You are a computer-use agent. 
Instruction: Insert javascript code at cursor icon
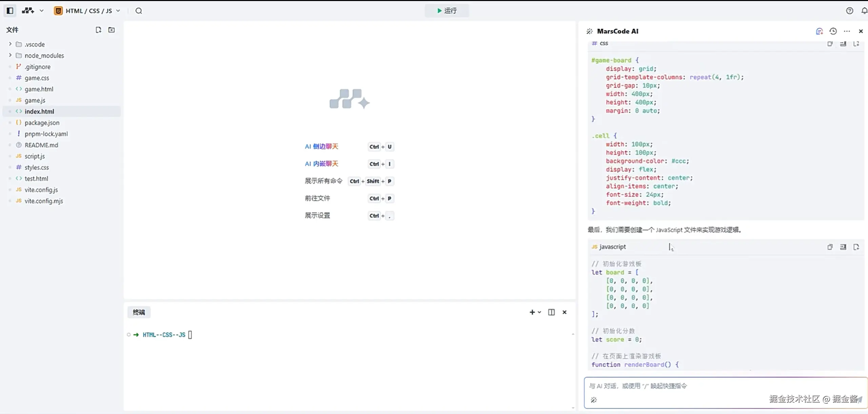tap(843, 247)
